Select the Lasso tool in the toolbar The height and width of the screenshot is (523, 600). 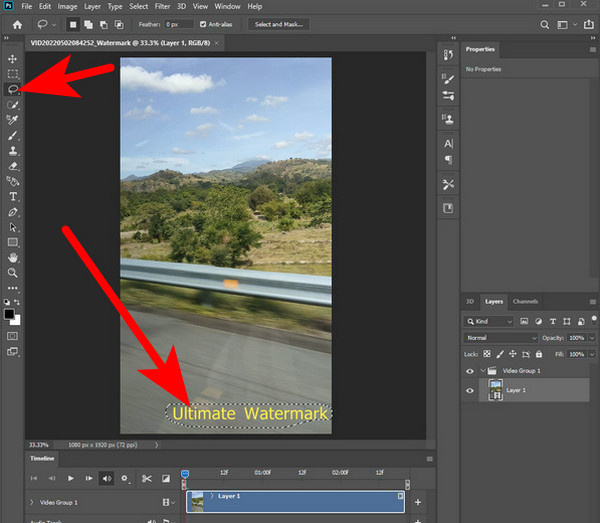pyautogui.click(x=13, y=89)
